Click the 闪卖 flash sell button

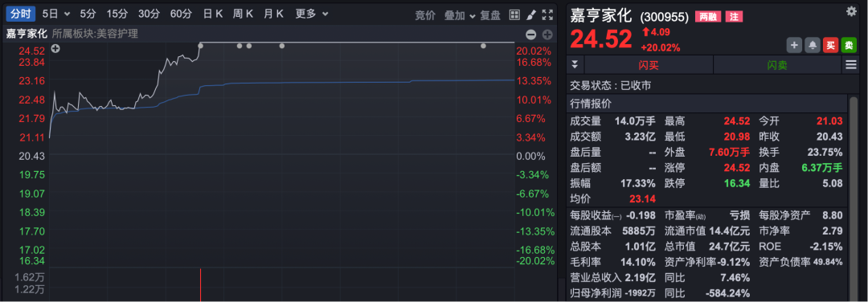777,65
